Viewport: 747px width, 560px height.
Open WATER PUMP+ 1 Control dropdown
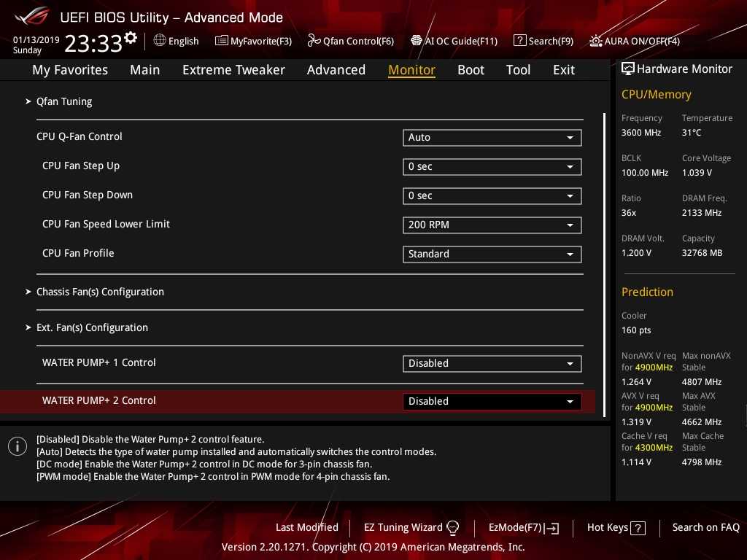click(x=492, y=363)
